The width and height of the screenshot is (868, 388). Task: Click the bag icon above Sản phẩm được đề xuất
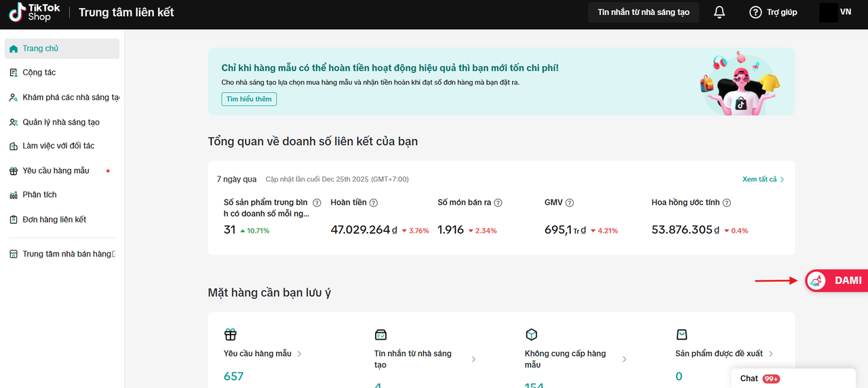click(x=682, y=334)
